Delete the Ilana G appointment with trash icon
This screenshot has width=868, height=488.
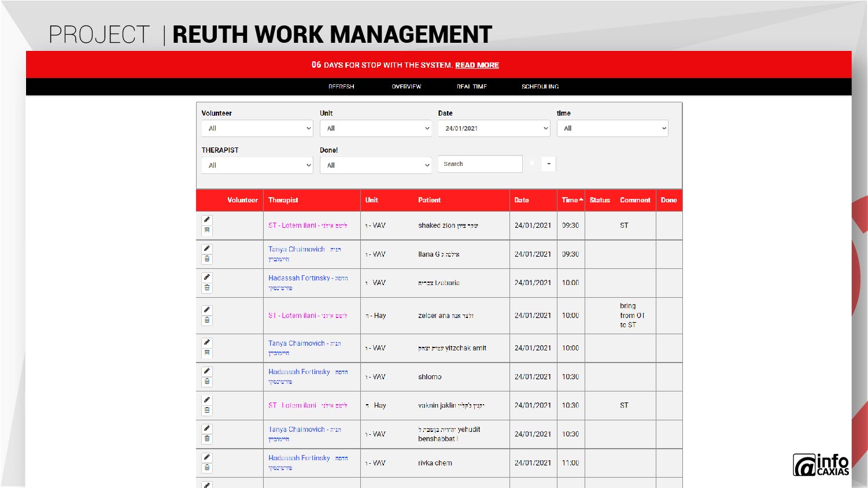point(207,259)
